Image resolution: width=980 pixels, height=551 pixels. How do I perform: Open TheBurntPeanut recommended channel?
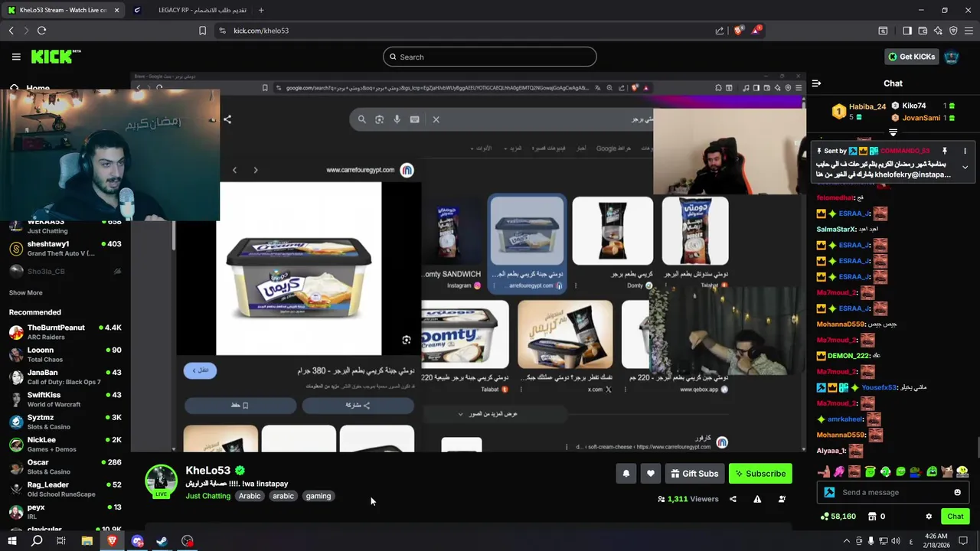click(64, 332)
